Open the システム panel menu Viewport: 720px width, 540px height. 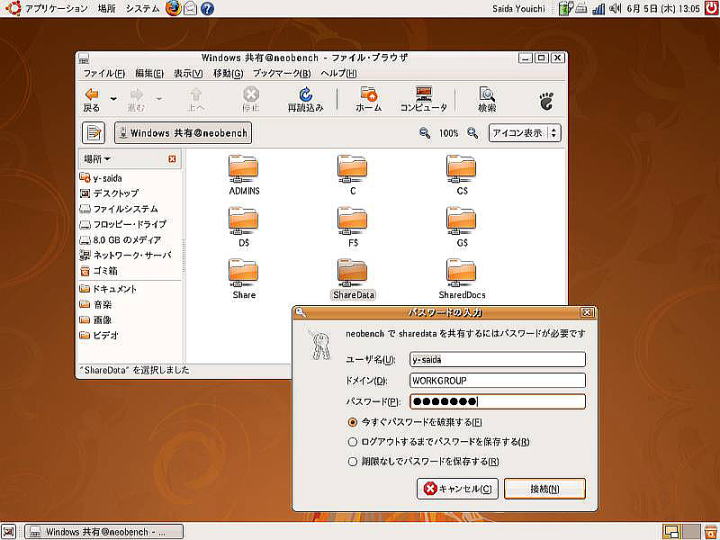pos(142,8)
